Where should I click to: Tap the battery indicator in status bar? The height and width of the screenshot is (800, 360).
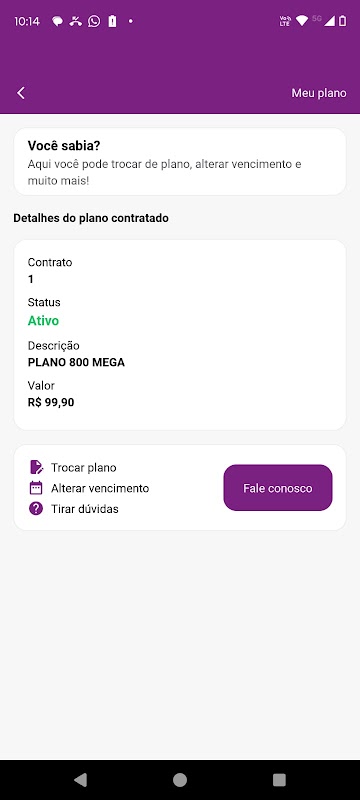point(343,21)
